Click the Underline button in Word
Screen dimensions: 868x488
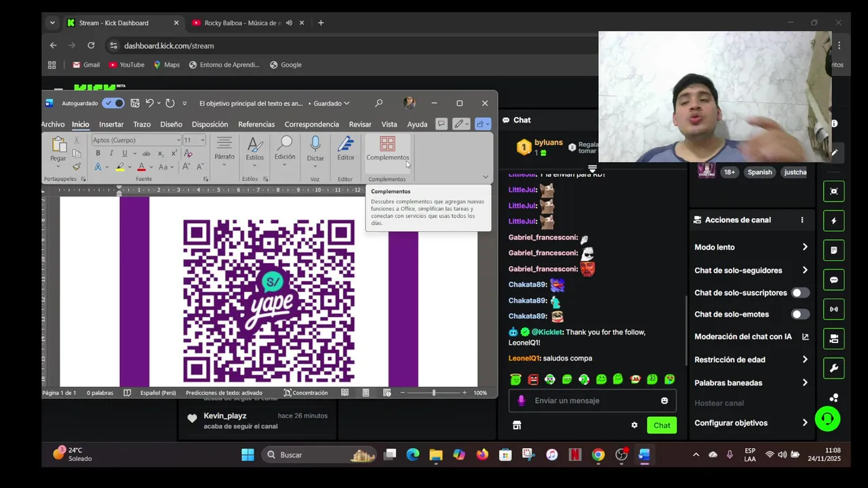point(124,154)
